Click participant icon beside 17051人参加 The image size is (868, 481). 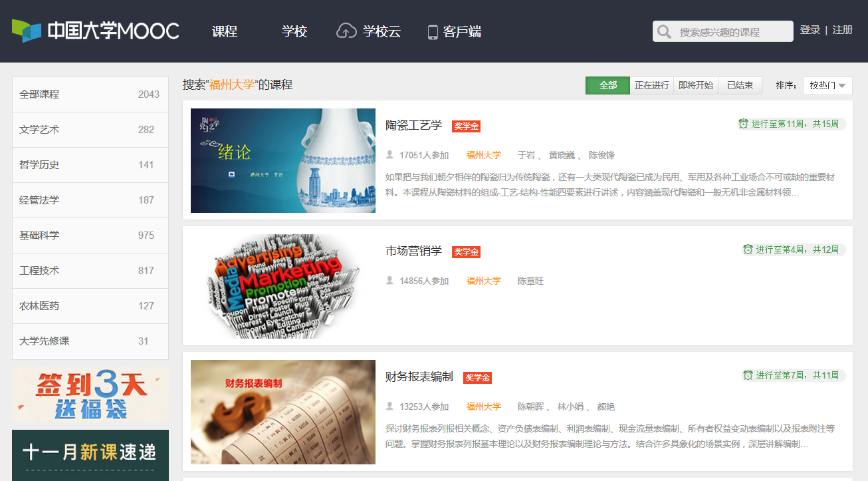[390, 155]
